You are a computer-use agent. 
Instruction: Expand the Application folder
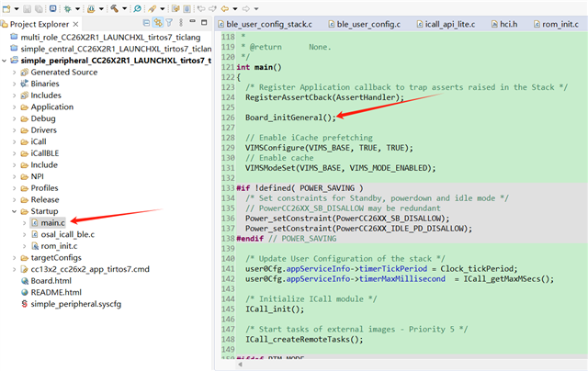pyautogui.click(x=15, y=107)
